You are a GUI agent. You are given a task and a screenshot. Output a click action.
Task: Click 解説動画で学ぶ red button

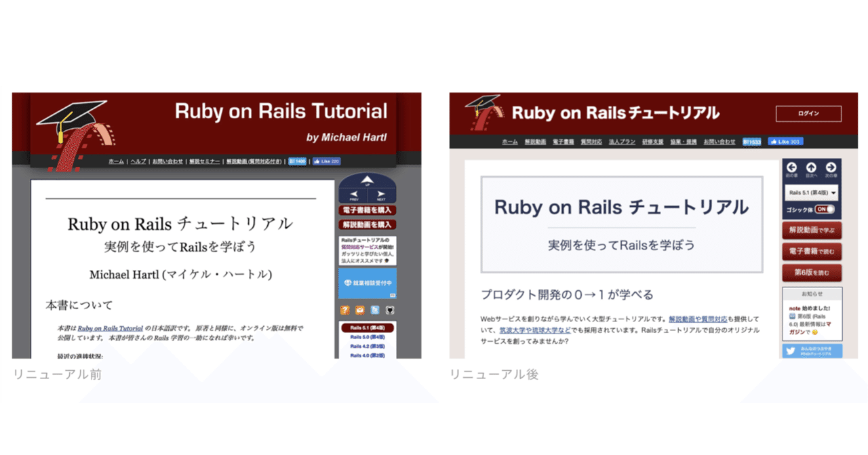812,231
